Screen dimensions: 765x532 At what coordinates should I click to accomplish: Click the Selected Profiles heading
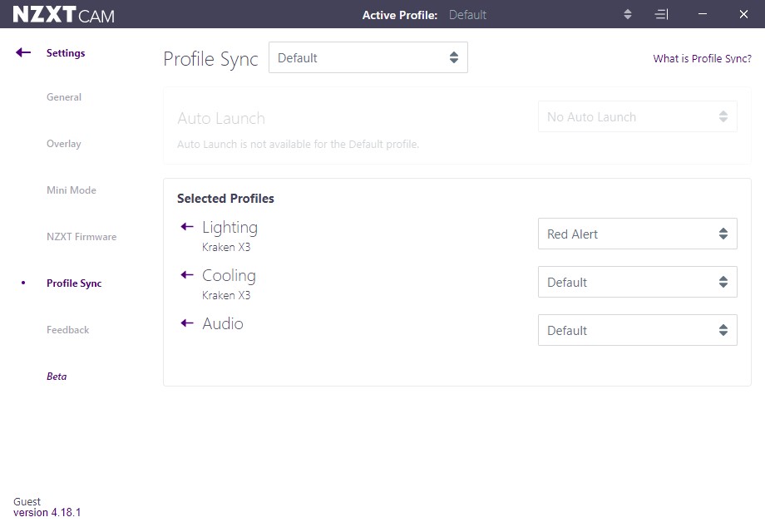225,199
